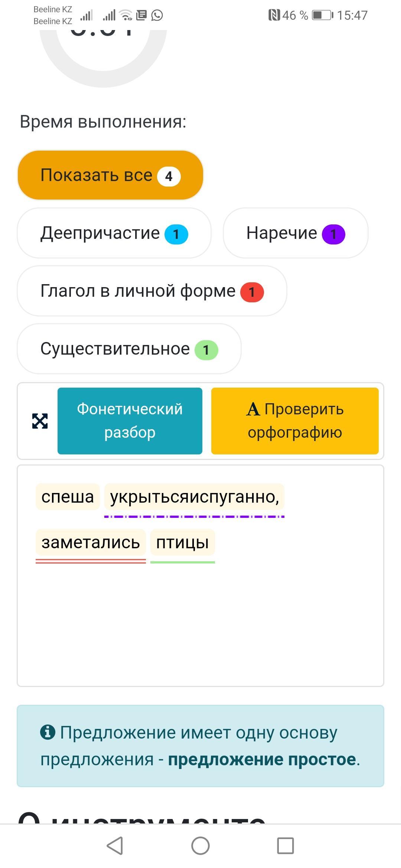Tap the NFC status icon

tap(274, 15)
